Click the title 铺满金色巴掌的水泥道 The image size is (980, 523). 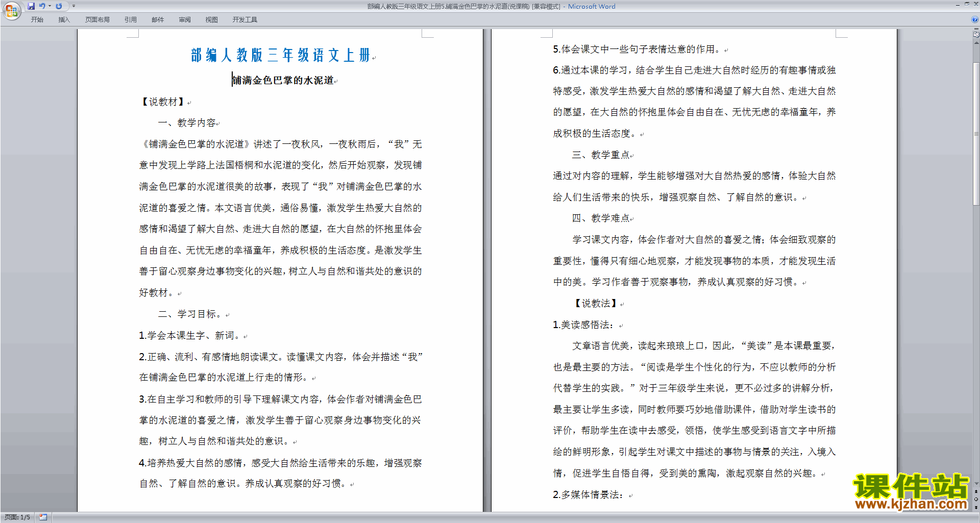point(283,80)
